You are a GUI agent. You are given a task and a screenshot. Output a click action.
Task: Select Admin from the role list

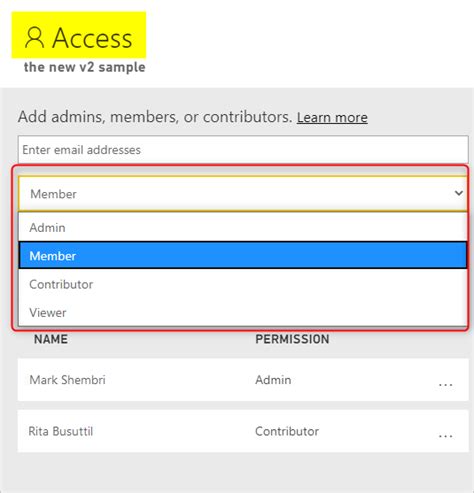click(243, 228)
